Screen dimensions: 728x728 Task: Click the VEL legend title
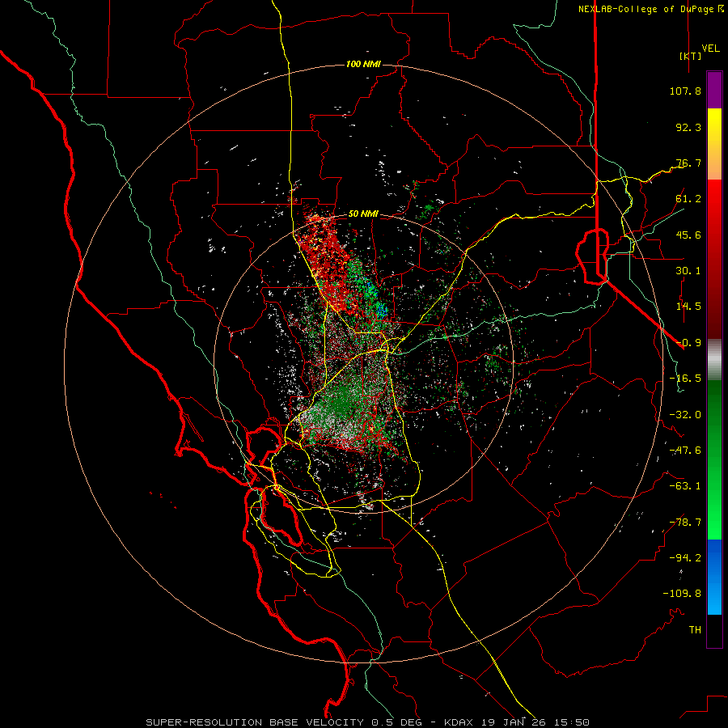coord(710,49)
